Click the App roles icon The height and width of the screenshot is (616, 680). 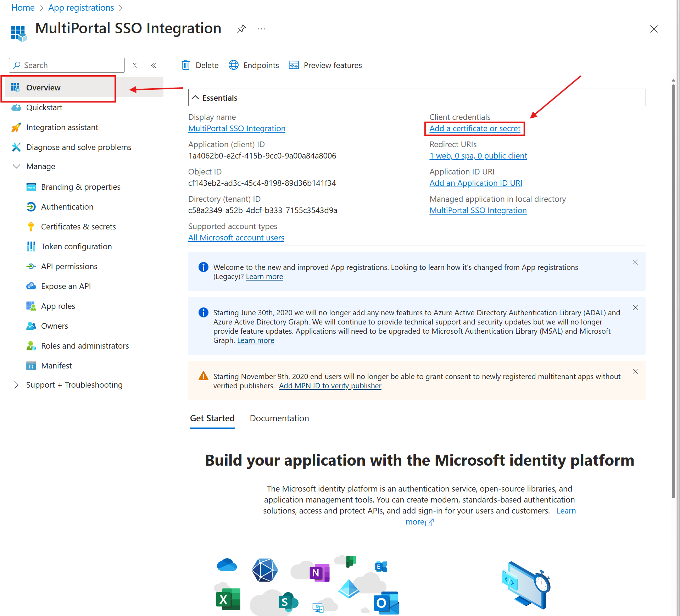tap(31, 306)
